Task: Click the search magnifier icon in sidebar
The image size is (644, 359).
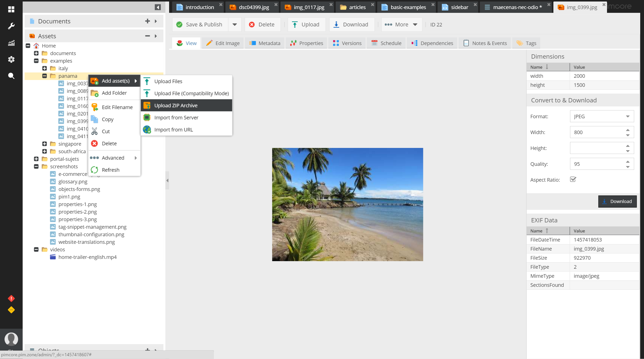Action: (x=11, y=76)
